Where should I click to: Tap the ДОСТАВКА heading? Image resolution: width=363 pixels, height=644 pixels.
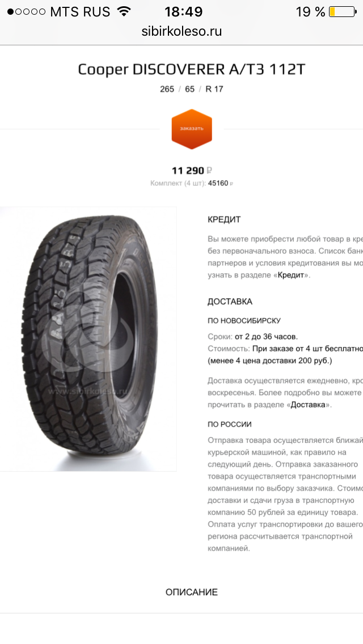pyautogui.click(x=230, y=302)
